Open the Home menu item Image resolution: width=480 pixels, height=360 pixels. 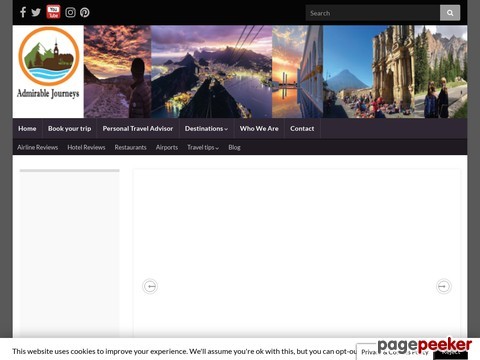click(x=27, y=129)
